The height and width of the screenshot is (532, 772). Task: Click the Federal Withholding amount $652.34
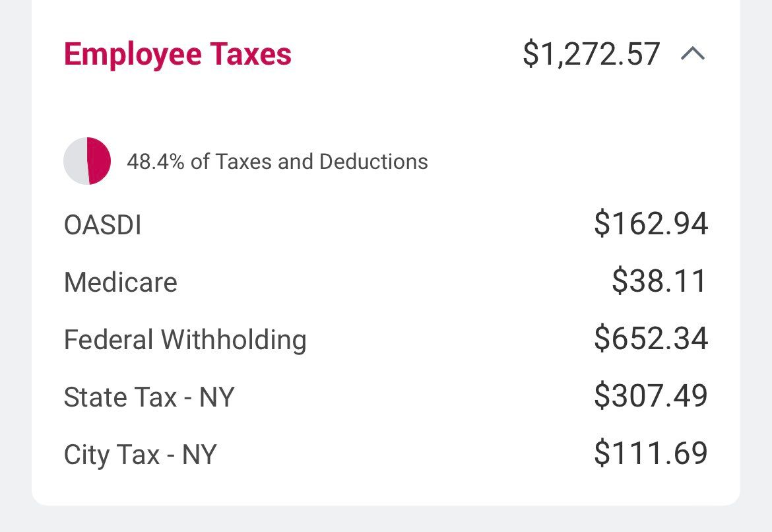[651, 339]
